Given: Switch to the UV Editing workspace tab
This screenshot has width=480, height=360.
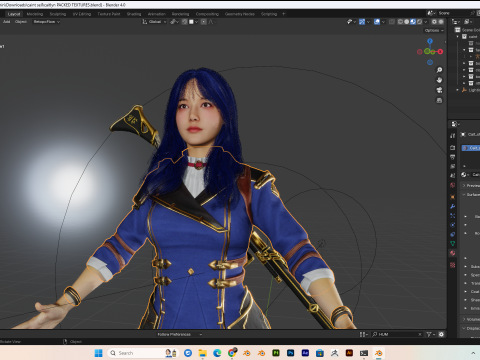Looking at the screenshot, I should pos(82,14).
